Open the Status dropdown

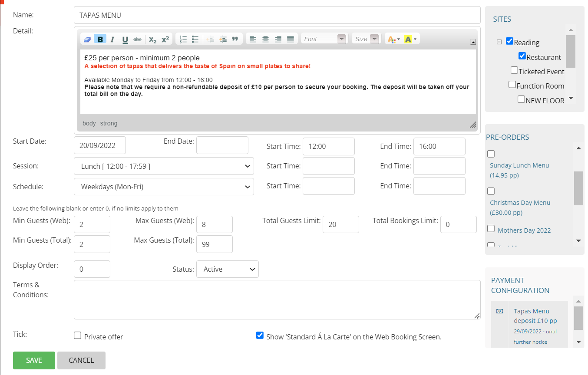228,269
